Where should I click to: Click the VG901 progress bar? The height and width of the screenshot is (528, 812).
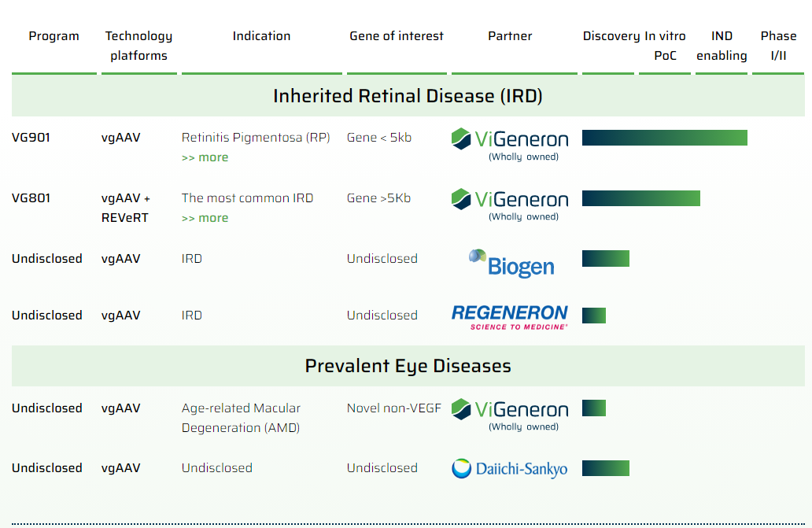(x=664, y=138)
